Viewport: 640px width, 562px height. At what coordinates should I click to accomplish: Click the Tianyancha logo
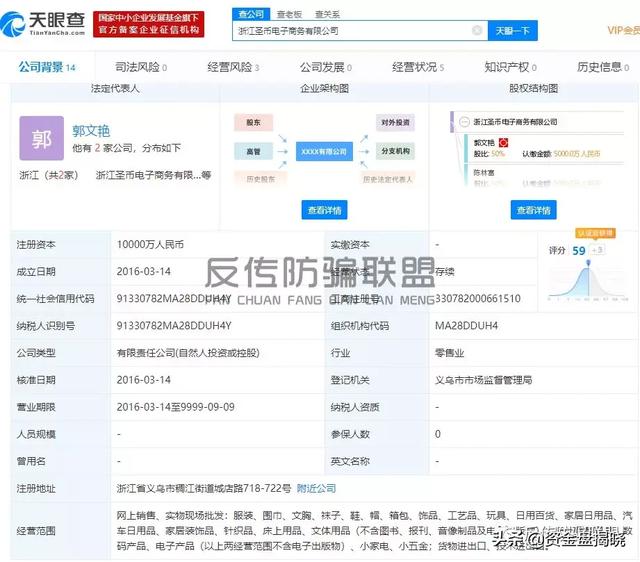(x=43, y=24)
